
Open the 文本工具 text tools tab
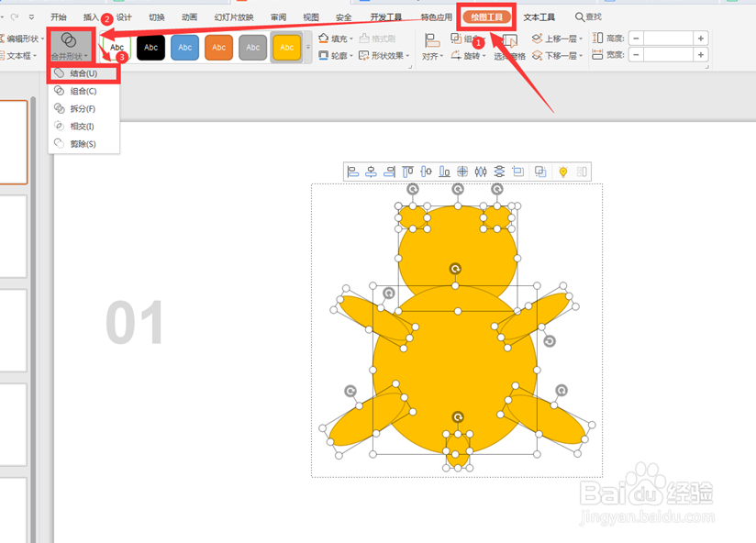pos(539,17)
